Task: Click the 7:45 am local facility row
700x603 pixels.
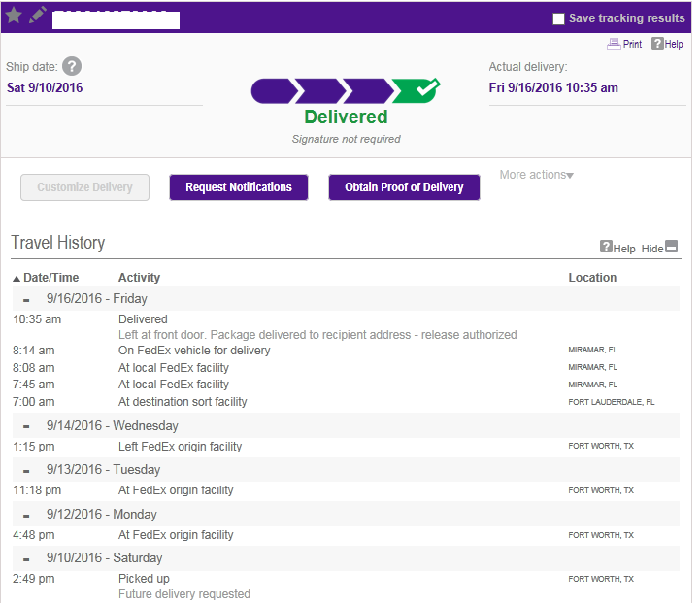Action: pyautogui.click(x=346, y=385)
